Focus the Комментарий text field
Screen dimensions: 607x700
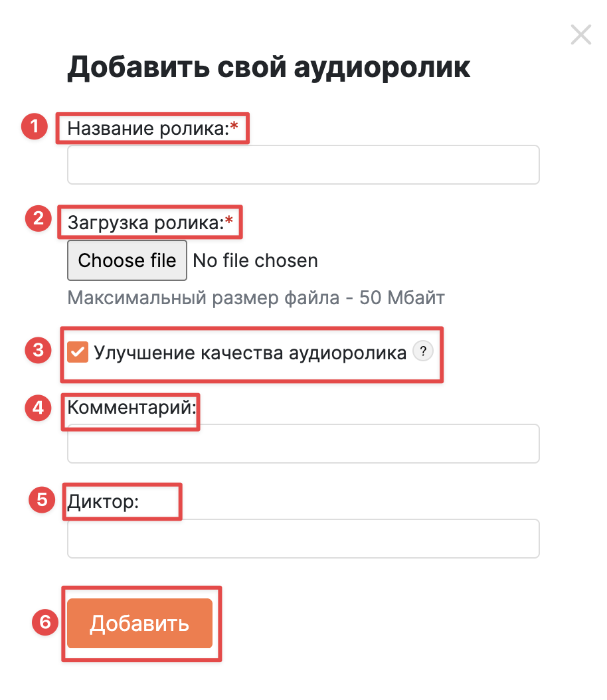click(x=303, y=443)
